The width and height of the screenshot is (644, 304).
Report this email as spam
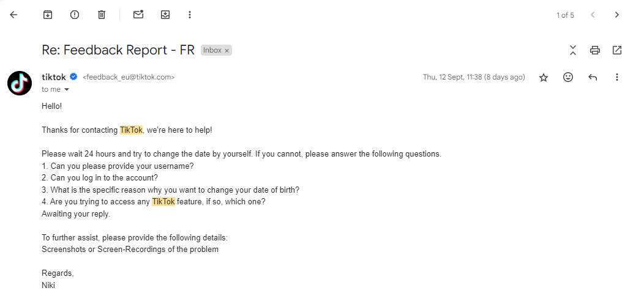click(x=75, y=15)
